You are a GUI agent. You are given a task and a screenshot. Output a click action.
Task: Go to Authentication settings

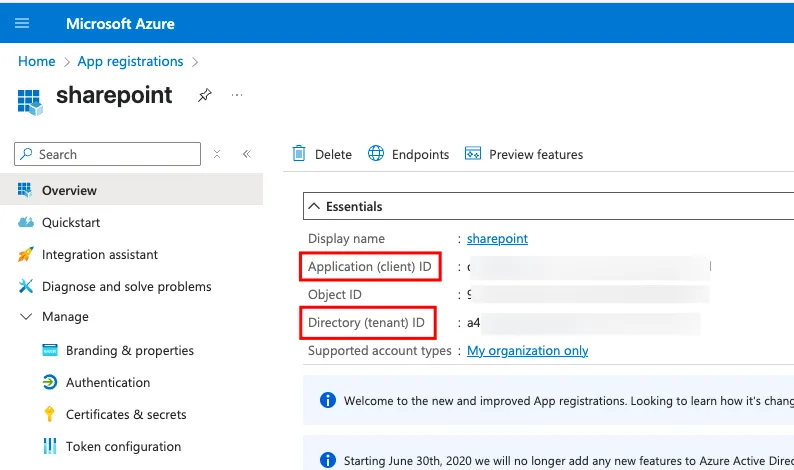[107, 382]
